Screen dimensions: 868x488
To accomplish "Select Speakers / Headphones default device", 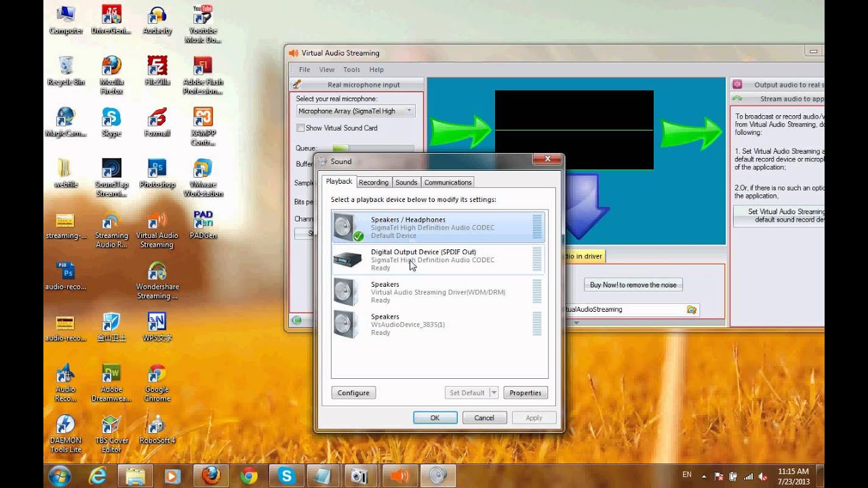I will [x=438, y=227].
